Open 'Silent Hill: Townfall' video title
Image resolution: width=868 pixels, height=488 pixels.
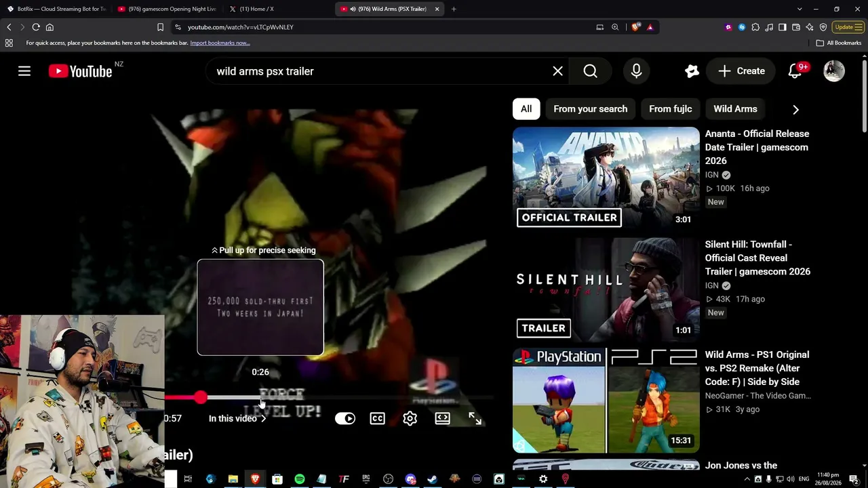[757, 258]
